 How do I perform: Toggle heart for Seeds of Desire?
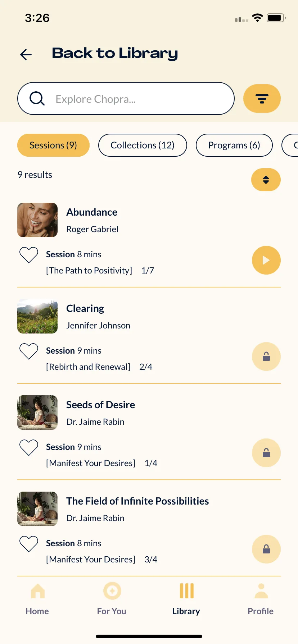[29, 447]
